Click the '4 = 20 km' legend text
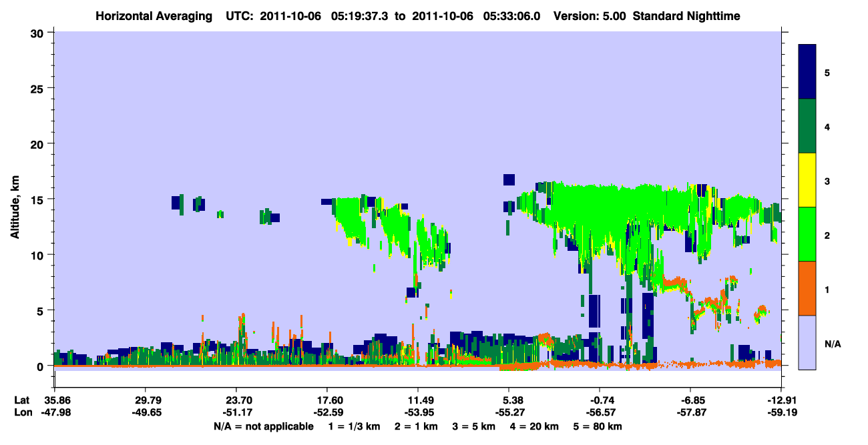The height and width of the screenshot is (445, 868). click(x=535, y=426)
